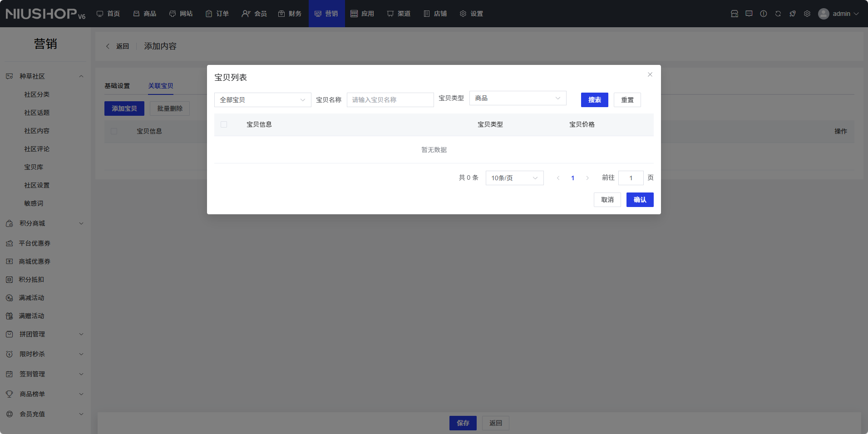Open the 订单 top menu
The image size is (868, 434).
pos(217,14)
